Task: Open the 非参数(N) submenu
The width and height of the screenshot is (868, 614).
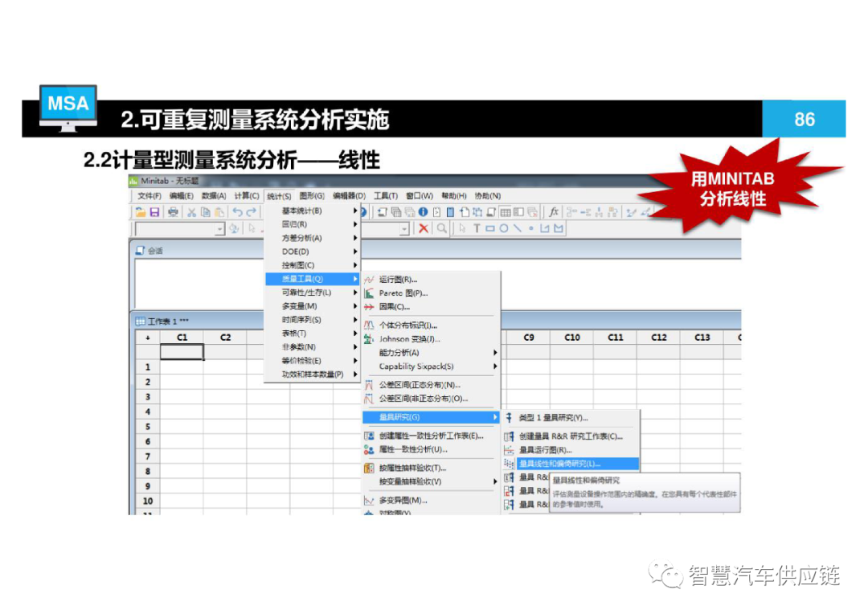Action: point(313,347)
